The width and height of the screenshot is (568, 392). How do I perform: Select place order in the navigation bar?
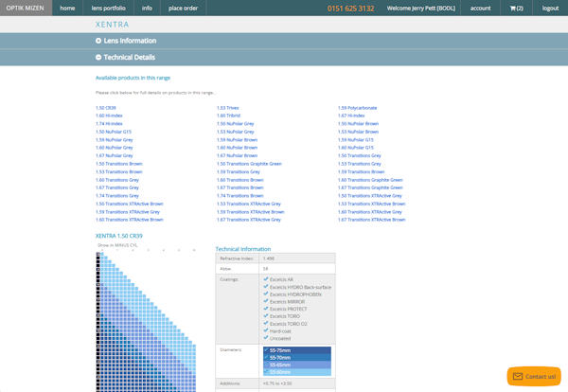[x=183, y=8]
